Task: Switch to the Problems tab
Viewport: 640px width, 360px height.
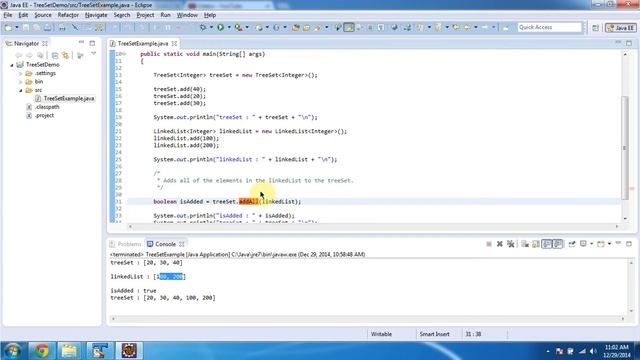Action: [x=125, y=244]
